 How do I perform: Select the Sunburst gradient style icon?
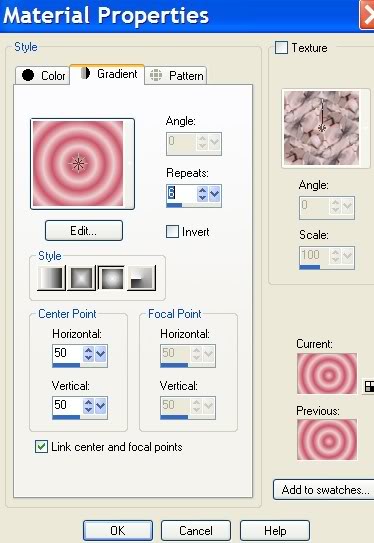click(x=111, y=278)
